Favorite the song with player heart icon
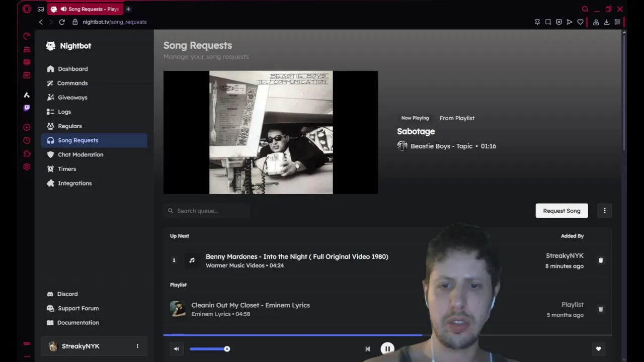The height and width of the screenshot is (362, 644). 598,349
